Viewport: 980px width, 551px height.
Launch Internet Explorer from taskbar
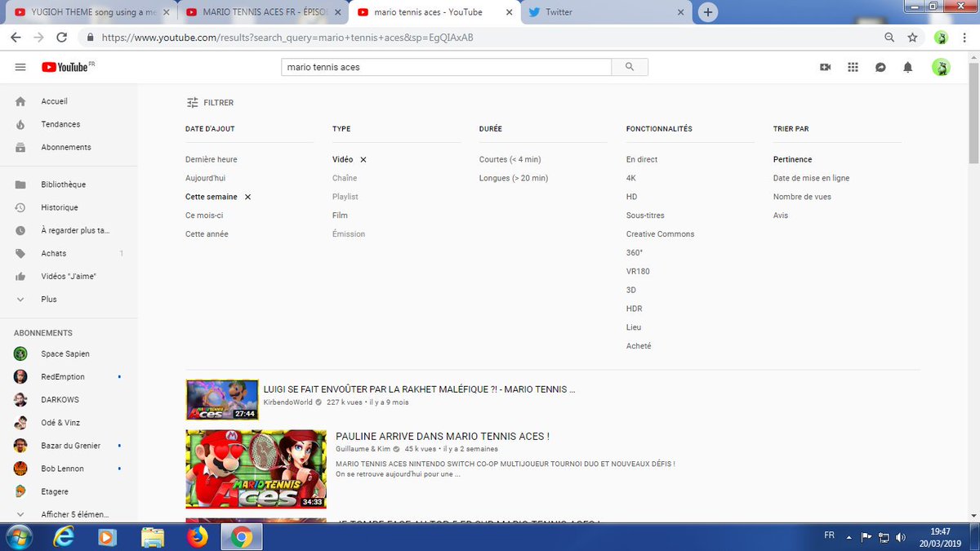coord(64,537)
